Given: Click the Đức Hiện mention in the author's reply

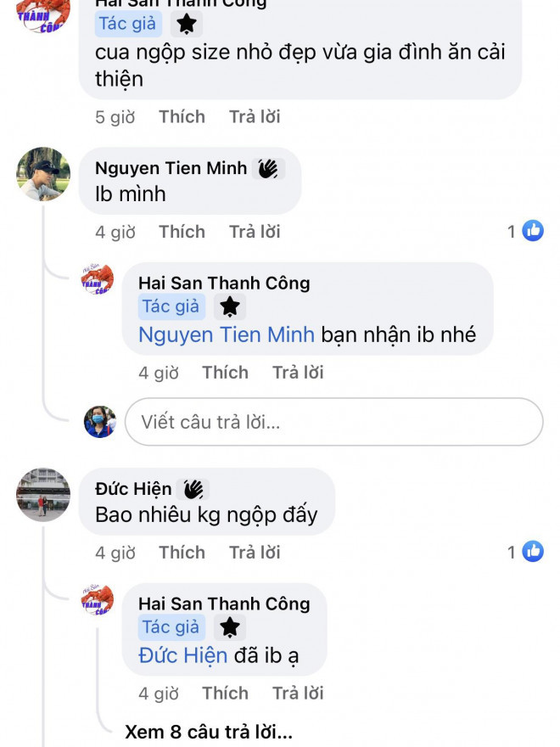Looking at the screenshot, I should (181, 655).
